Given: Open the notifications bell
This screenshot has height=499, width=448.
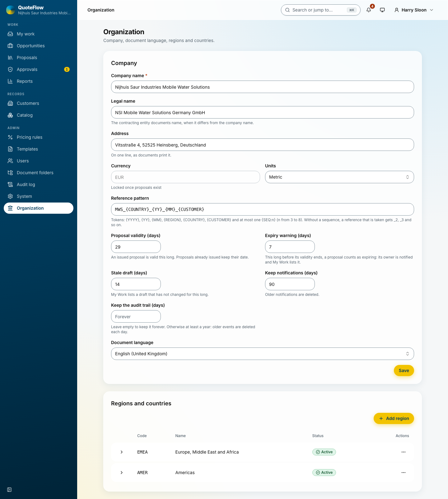Looking at the screenshot, I should pyautogui.click(x=369, y=10).
